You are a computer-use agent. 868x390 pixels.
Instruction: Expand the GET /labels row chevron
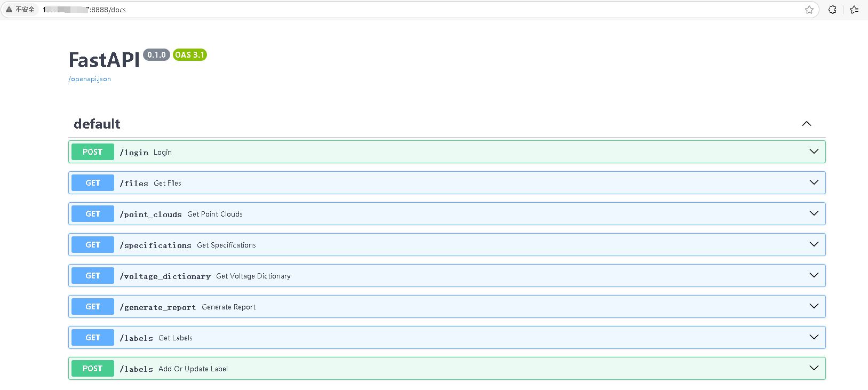tap(814, 337)
